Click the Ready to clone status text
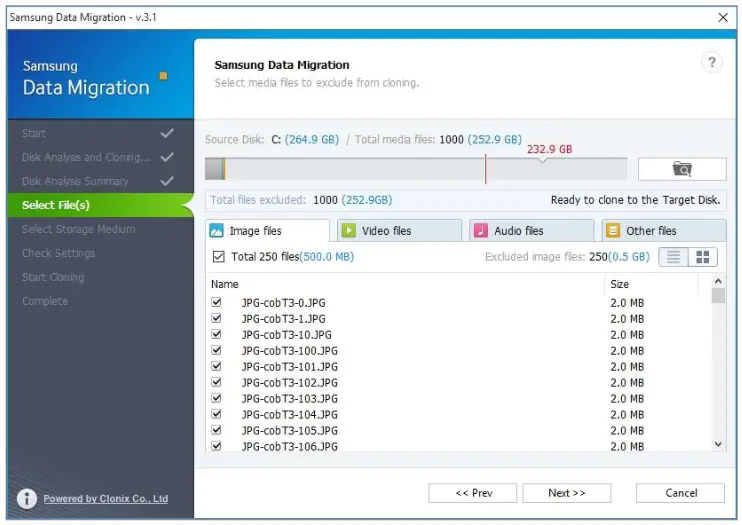Screen dimensions: 742x525 click(635, 200)
